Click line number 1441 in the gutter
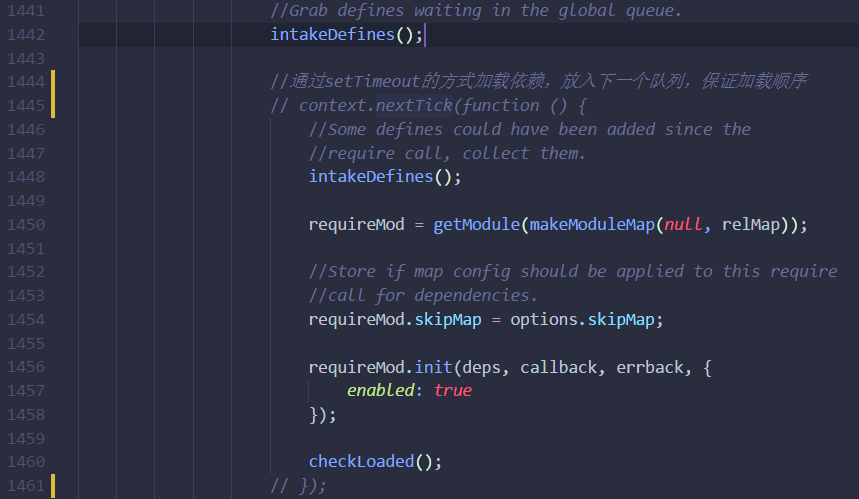Viewport: 859px width, 499px height. 26,10
